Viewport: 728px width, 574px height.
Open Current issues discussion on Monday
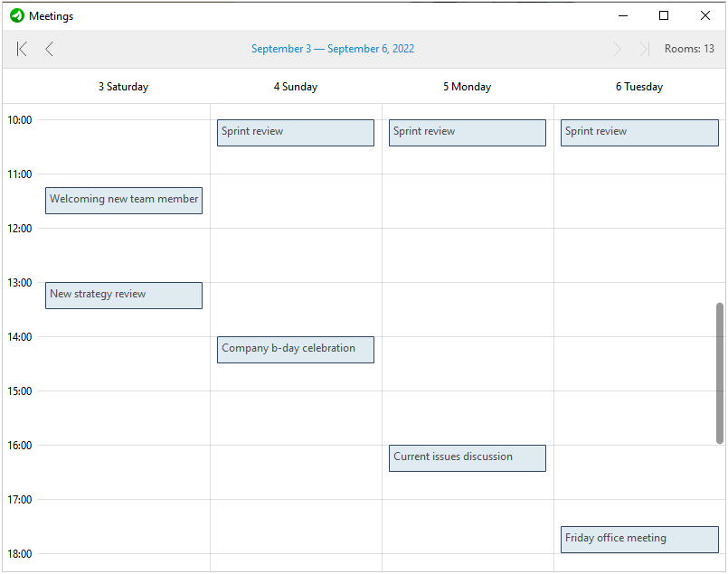click(x=468, y=458)
